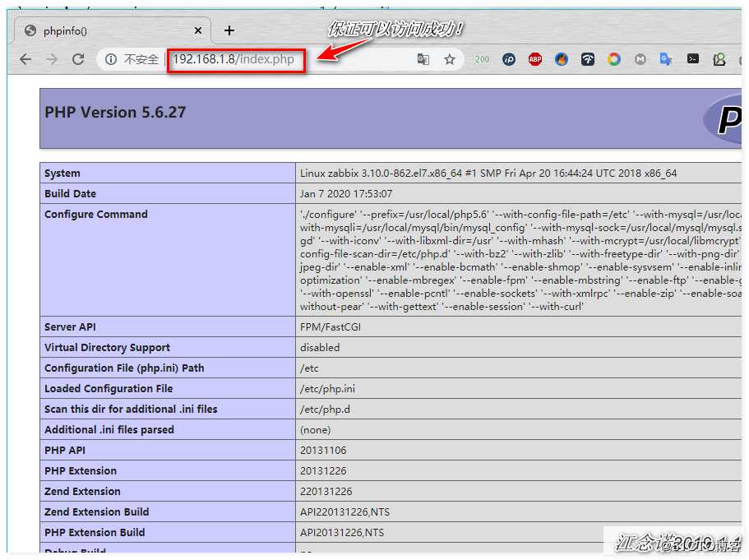The height and width of the screenshot is (560, 749).
Task: Open the translate page icon
Action: point(423,59)
